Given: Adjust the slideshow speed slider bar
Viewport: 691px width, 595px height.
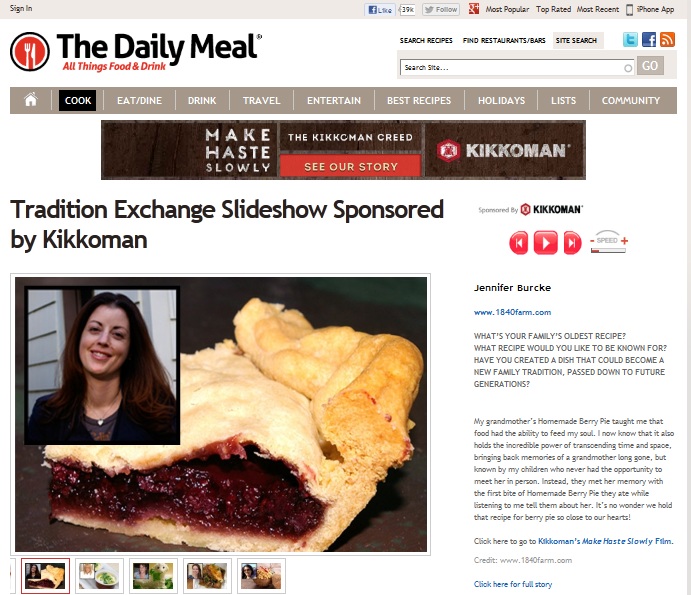Looking at the screenshot, I should (x=608, y=251).
